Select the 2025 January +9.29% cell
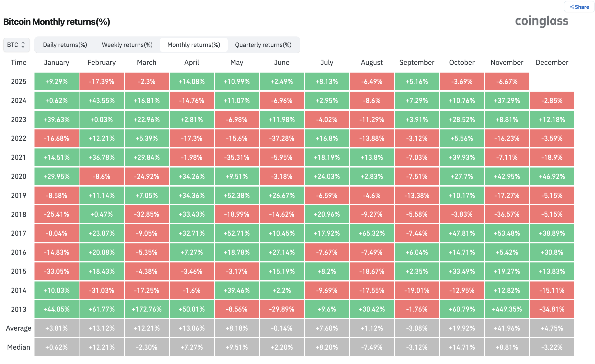This screenshot has height=364, width=595. pyautogui.click(x=57, y=81)
